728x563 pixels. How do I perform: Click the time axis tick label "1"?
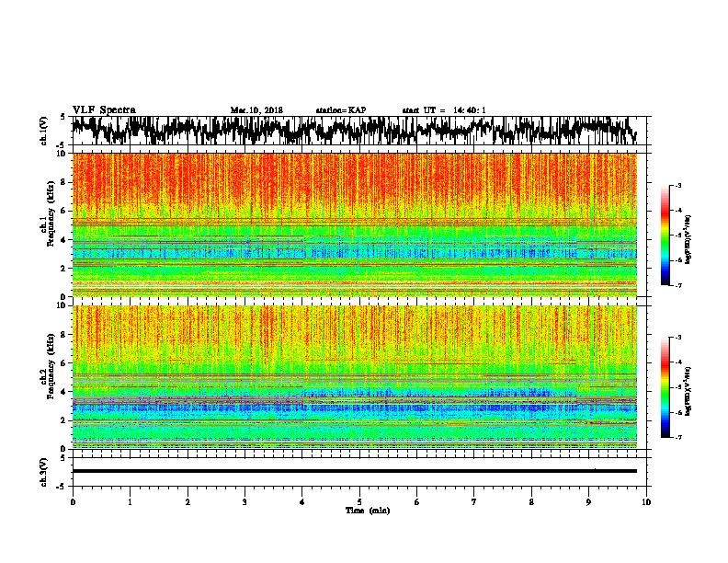pyautogui.click(x=130, y=502)
